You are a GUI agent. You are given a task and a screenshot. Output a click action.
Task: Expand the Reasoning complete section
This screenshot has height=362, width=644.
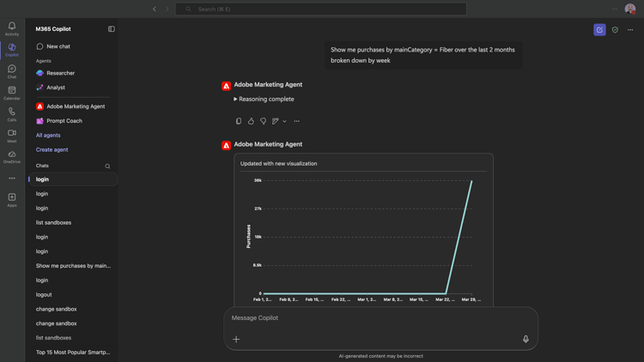(264, 99)
